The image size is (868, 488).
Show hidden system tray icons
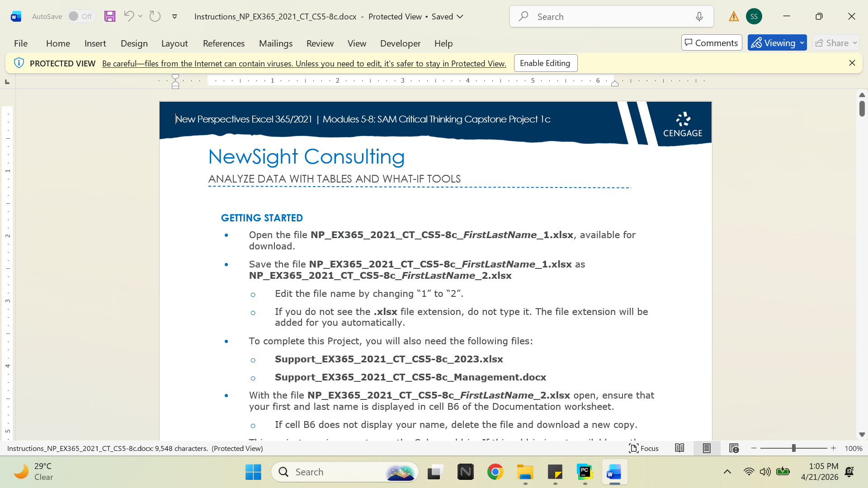pyautogui.click(x=727, y=472)
